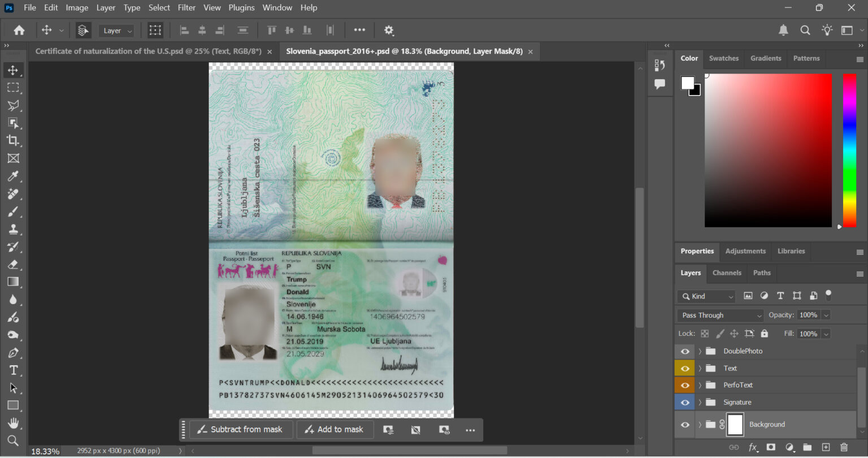
Task: Open the Pass Through blend mode dropdown
Action: tap(721, 315)
